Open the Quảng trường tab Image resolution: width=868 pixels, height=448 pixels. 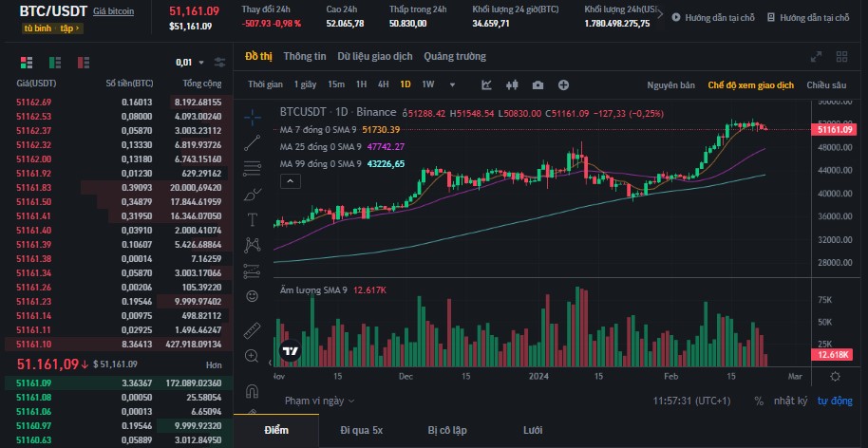455,56
